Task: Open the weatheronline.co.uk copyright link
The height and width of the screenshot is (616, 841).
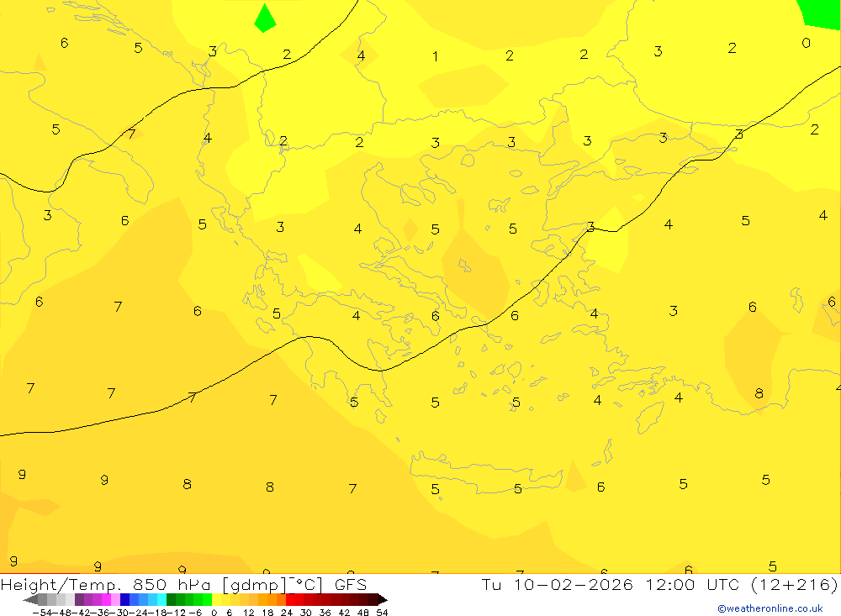Action: (770, 608)
